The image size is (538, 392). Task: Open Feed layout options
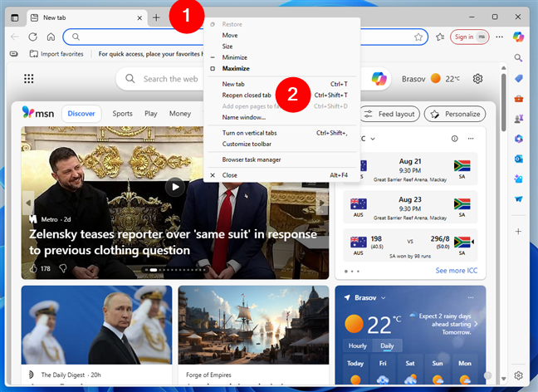pyautogui.click(x=389, y=114)
